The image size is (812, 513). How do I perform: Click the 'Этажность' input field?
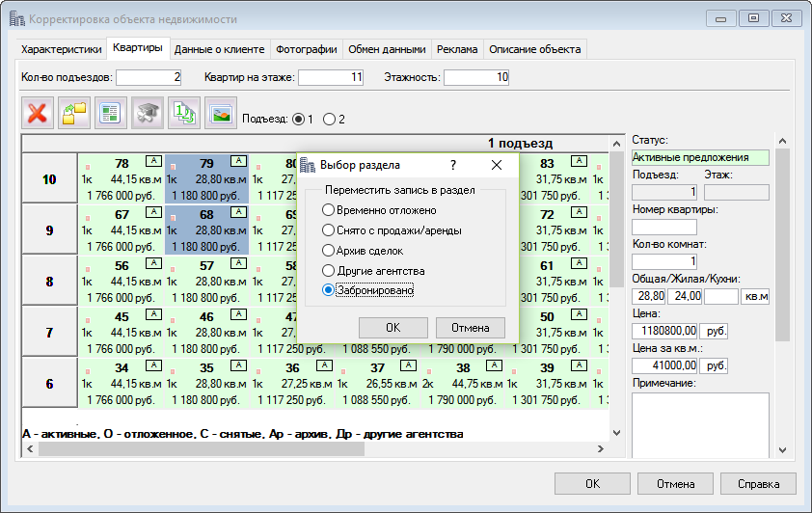click(x=476, y=78)
